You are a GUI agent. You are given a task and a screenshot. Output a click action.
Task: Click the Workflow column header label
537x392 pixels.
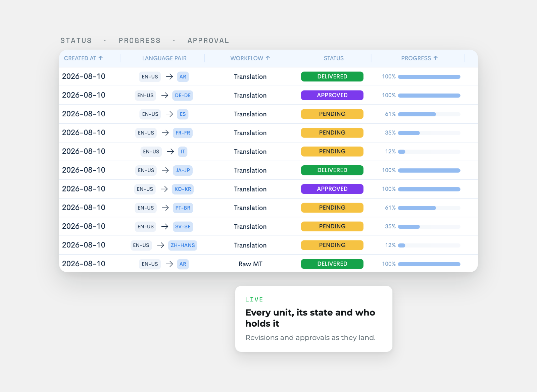pyautogui.click(x=247, y=58)
